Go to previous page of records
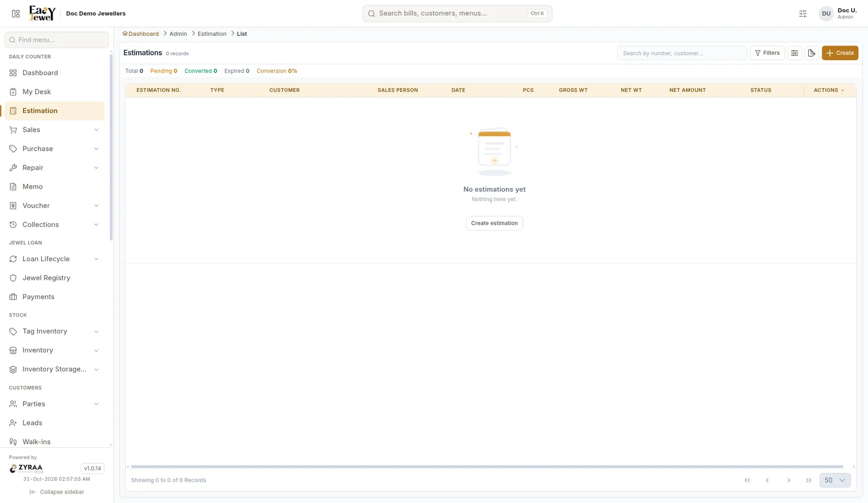Viewport: 868px width, 503px height. click(767, 480)
